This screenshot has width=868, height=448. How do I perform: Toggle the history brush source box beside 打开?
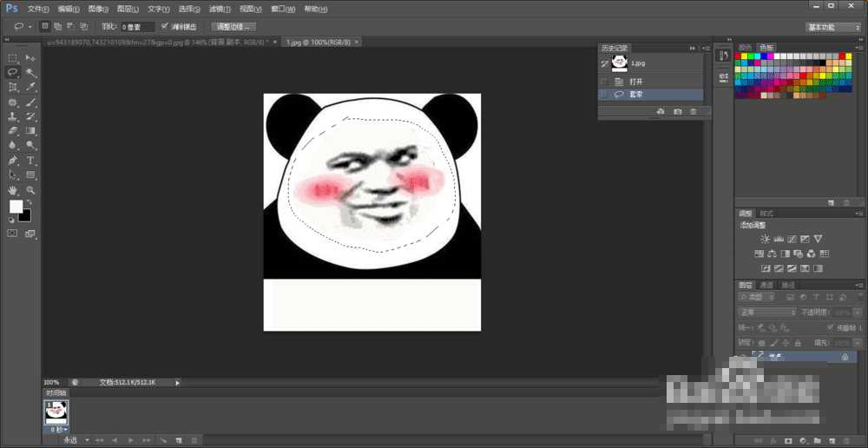tap(605, 81)
